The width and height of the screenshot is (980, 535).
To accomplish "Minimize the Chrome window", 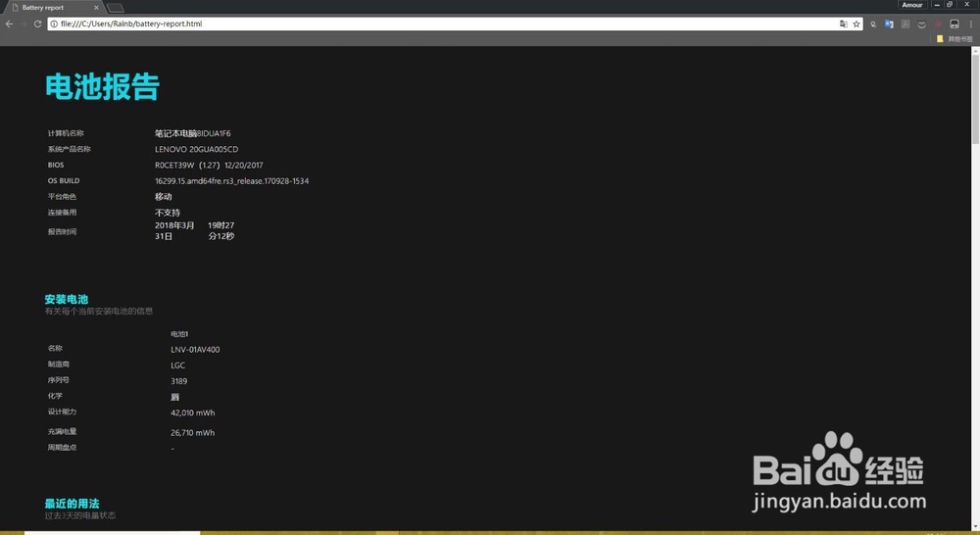I will click(936, 4).
